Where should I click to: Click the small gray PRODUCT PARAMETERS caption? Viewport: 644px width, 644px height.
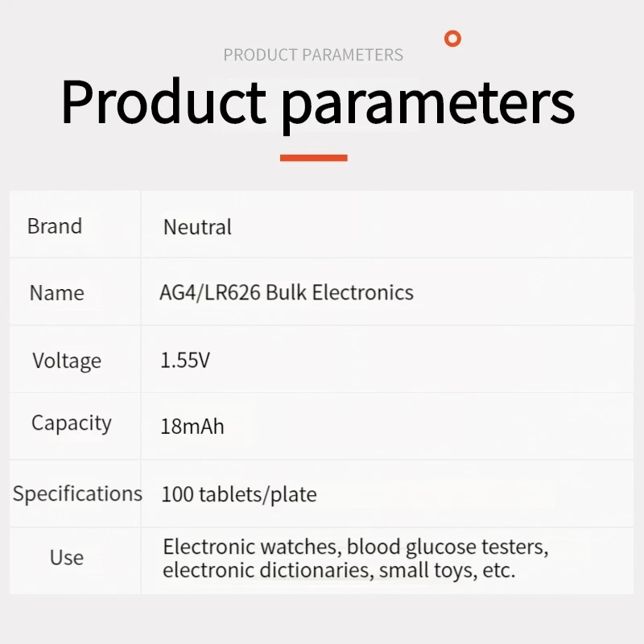(x=313, y=55)
